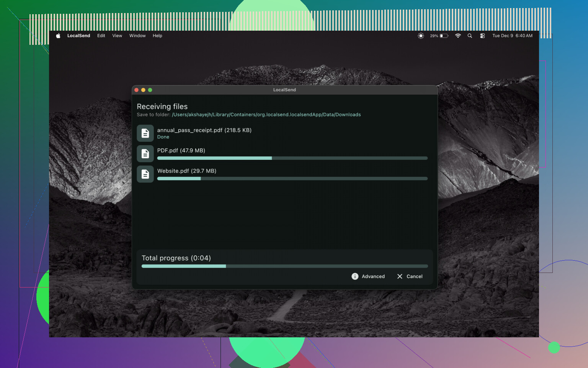Click the brightness-style status icon in menu bar
588x368 pixels.
(421, 36)
